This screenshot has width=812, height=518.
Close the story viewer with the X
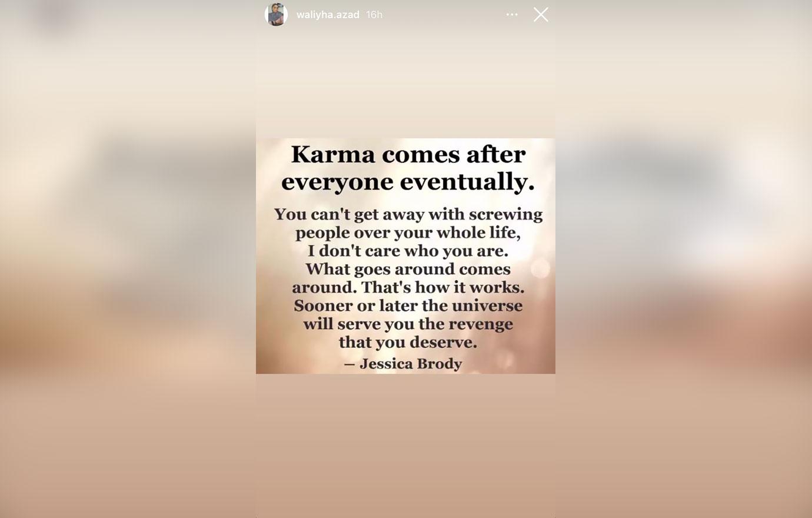click(x=541, y=15)
